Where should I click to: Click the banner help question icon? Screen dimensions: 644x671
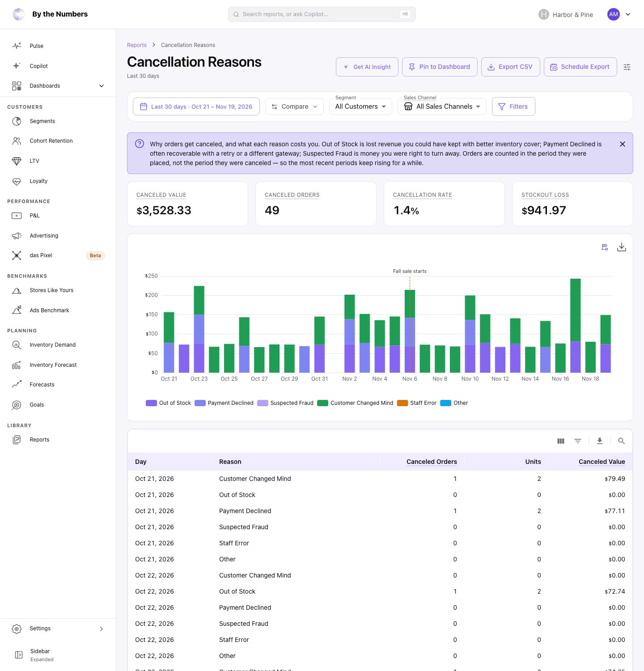pos(140,144)
